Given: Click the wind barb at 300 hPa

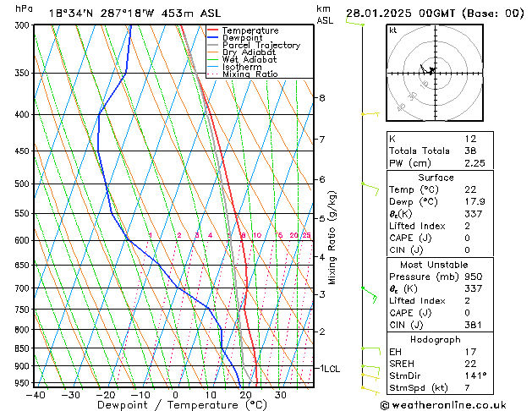Looking at the screenshot, I should 355,22.
